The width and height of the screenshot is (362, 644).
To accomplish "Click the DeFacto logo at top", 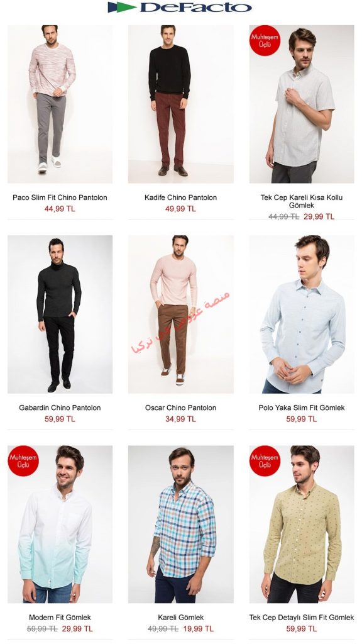I will pyautogui.click(x=180, y=8).
